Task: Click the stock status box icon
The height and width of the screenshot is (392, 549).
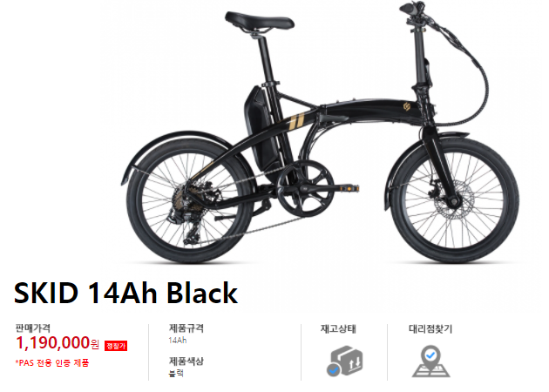Action: pyautogui.click(x=344, y=361)
